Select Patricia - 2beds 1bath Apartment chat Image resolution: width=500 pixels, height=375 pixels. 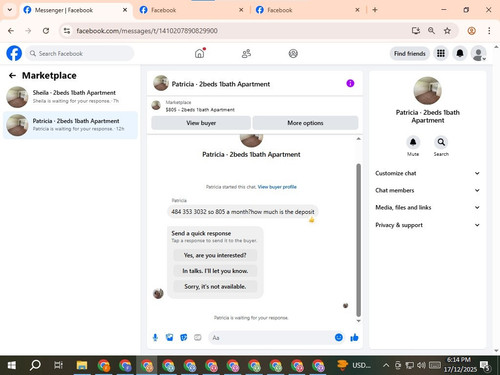[70, 125]
